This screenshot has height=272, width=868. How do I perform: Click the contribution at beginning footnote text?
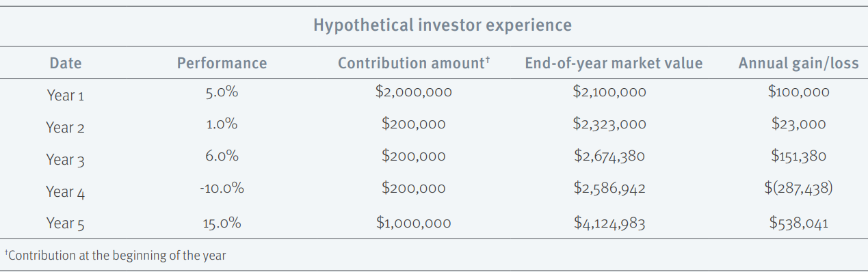(115, 256)
